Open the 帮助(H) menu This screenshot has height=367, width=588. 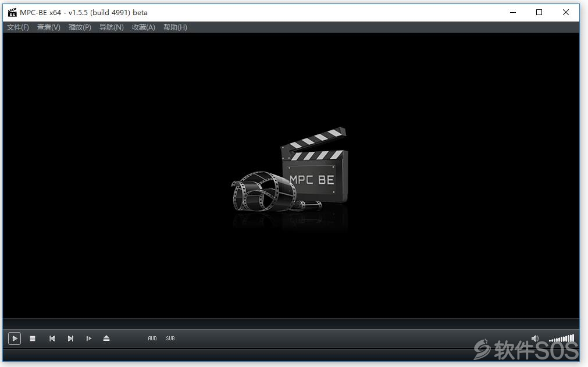tap(175, 27)
